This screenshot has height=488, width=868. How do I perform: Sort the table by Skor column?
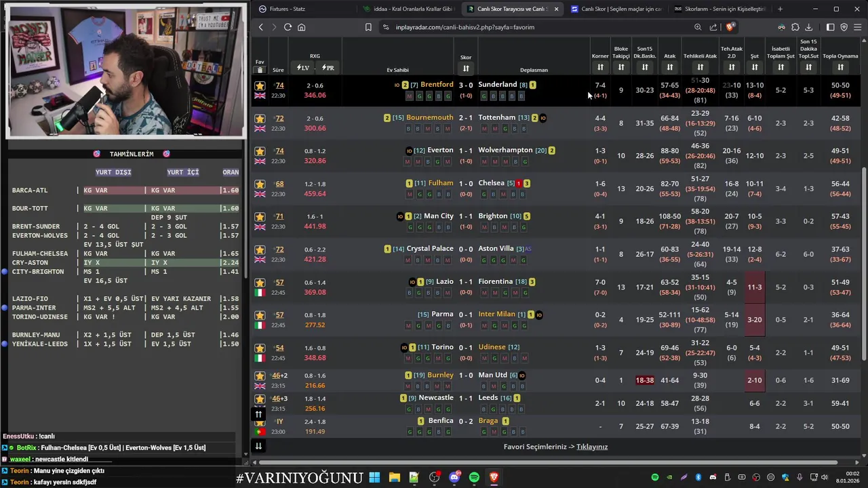tap(466, 68)
